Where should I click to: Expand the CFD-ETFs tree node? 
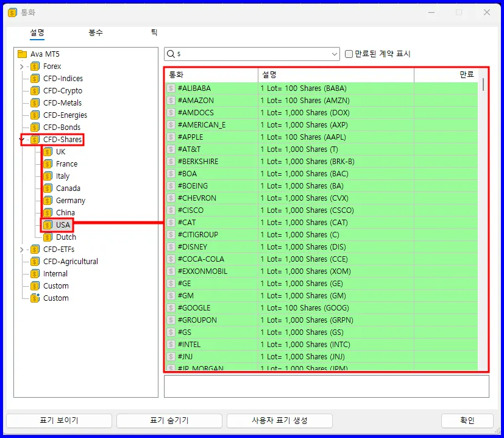point(21,250)
